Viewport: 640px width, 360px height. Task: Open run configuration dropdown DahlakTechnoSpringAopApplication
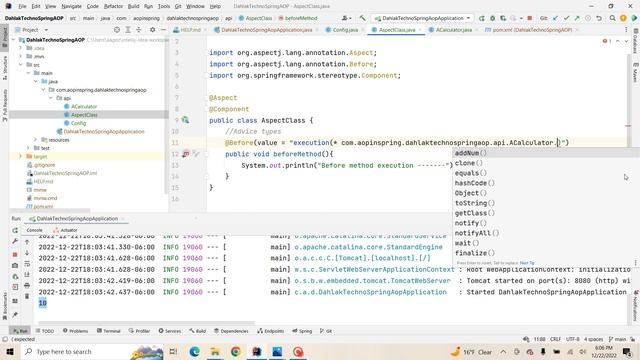click(x=423, y=18)
